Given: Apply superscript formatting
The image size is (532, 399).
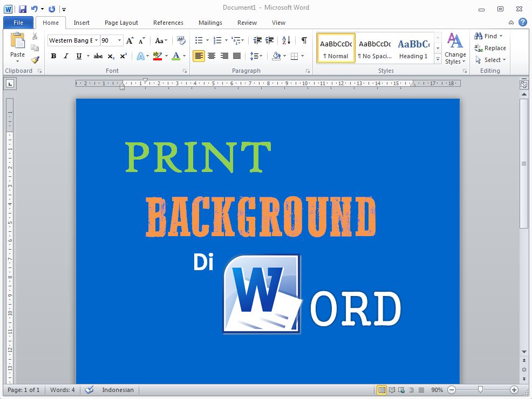Looking at the screenshot, I should point(124,56).
